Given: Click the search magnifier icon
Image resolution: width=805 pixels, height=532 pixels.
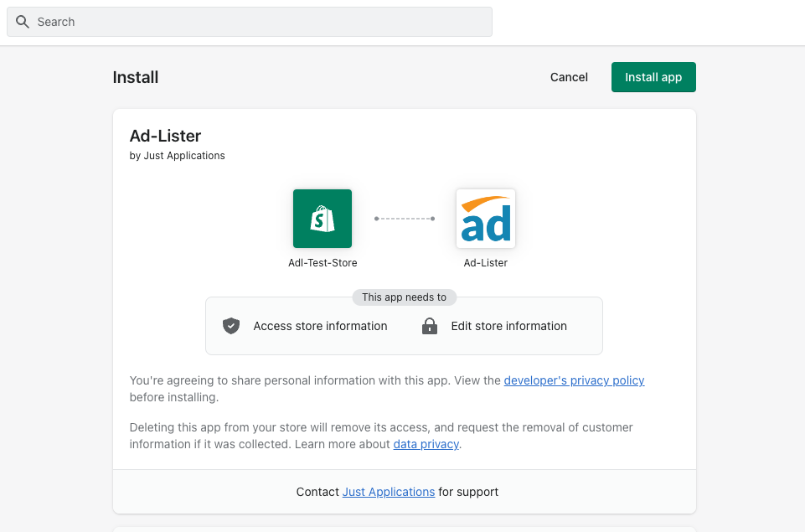Looking at the screenshot, I should pos(23,22).
